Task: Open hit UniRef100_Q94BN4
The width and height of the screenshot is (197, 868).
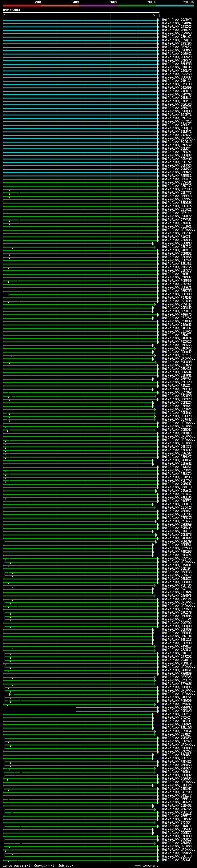Action: [177, 23]
